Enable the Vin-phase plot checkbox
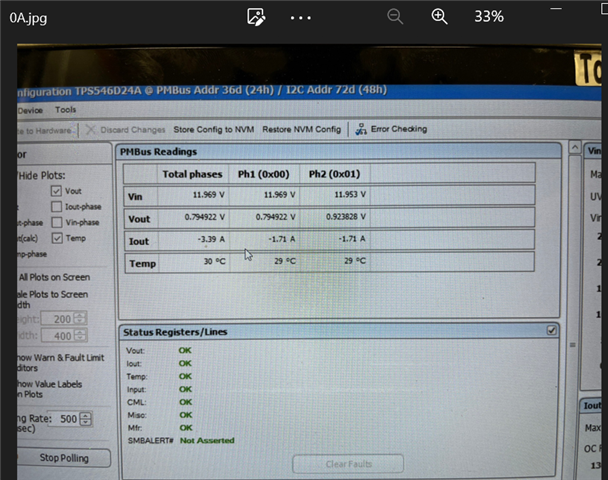The width and height of the screenshot is (608, 480). (57, 222)
